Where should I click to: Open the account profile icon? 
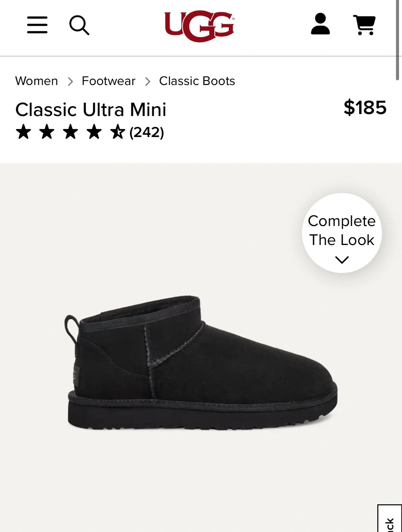pyautogui.click(x=320, y=24)
